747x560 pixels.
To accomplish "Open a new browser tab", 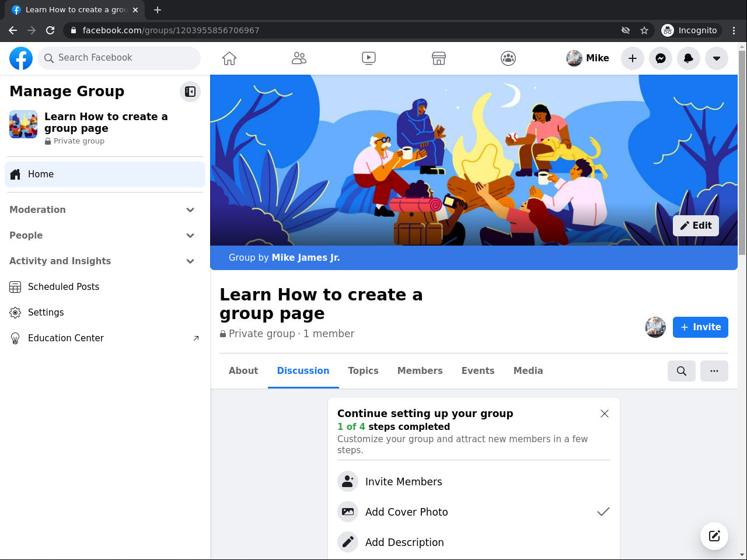I will [x=158, y=10].
